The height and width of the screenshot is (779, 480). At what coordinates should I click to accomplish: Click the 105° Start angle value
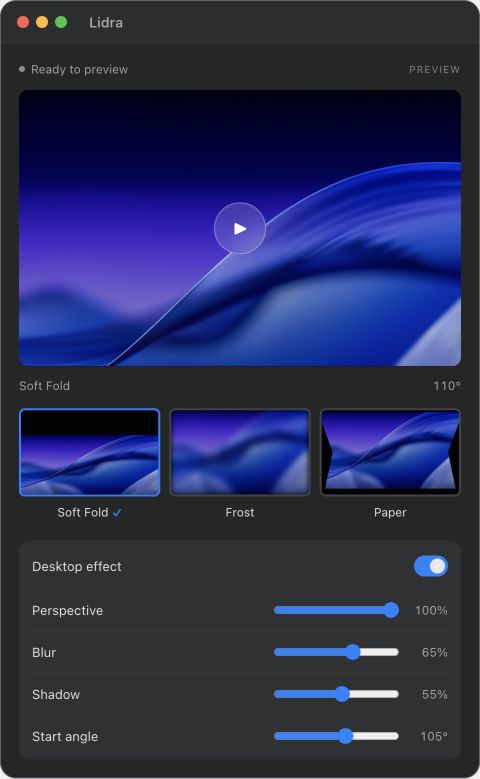click(434, 736)
